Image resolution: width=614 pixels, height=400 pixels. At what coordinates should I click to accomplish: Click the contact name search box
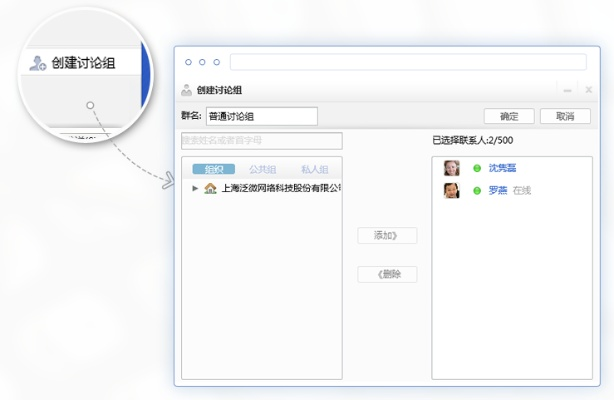coord(261,141)
